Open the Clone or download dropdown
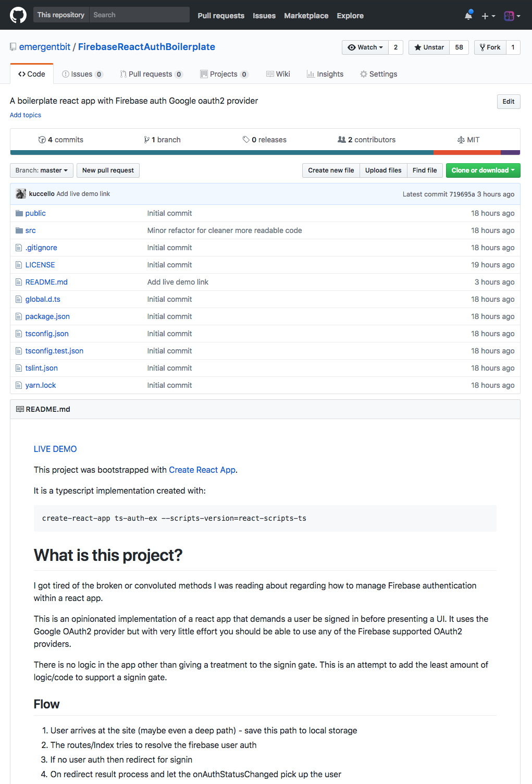The width and height of the screenshot is (532, 784). click(482, 170)
